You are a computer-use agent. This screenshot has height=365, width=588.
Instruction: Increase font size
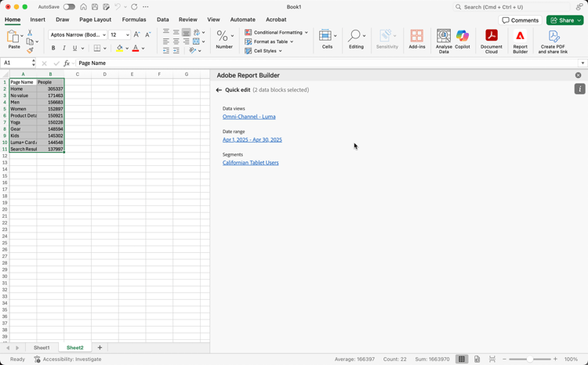coord(137,34)
